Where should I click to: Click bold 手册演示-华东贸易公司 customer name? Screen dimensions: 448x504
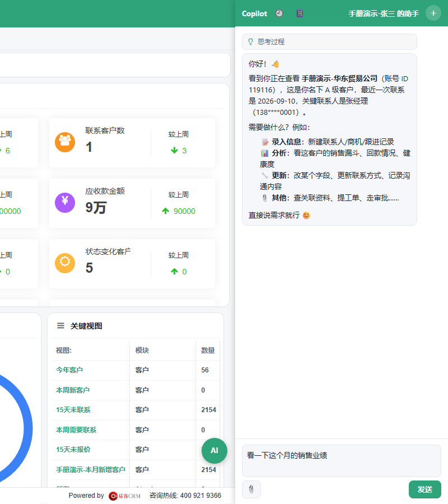339,78
